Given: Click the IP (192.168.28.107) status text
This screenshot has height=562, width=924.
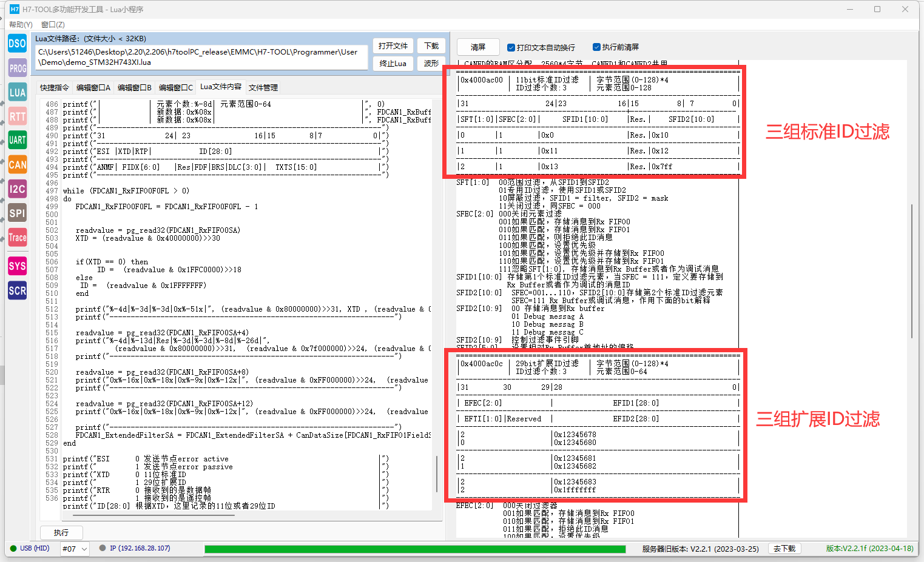Looking at the screenshot, I should [x=140, y=548].
